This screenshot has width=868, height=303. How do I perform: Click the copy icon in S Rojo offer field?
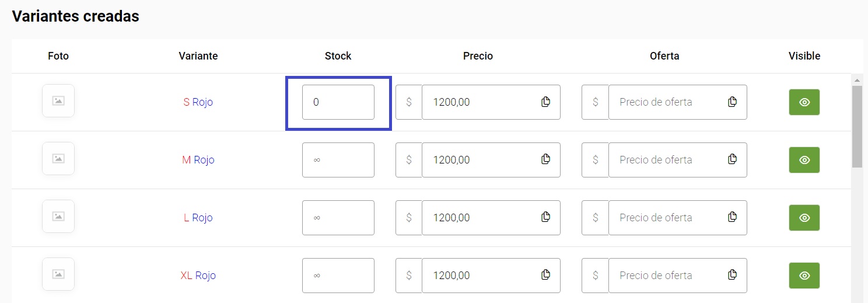point(732,102)
